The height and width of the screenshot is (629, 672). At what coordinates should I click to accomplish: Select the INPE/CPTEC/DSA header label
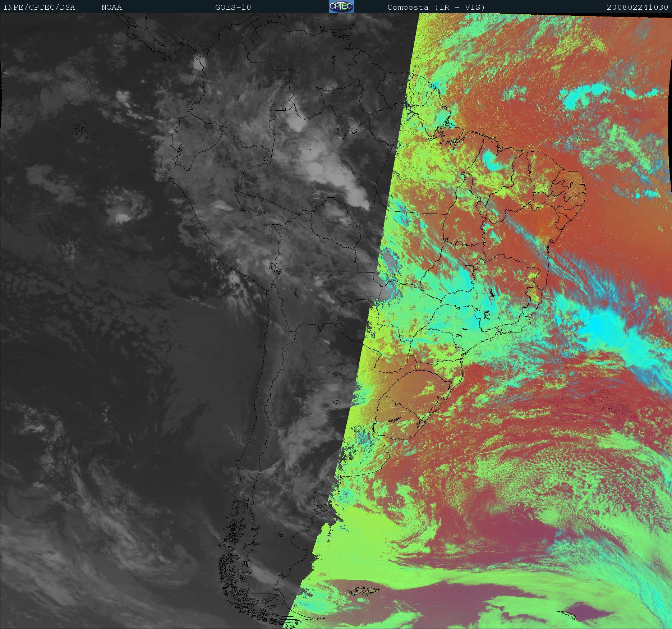click(x=39, y=7)
